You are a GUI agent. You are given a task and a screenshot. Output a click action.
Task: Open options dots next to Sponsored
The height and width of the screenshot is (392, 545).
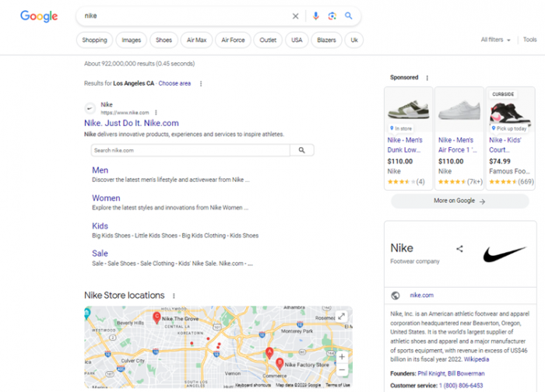427,78
